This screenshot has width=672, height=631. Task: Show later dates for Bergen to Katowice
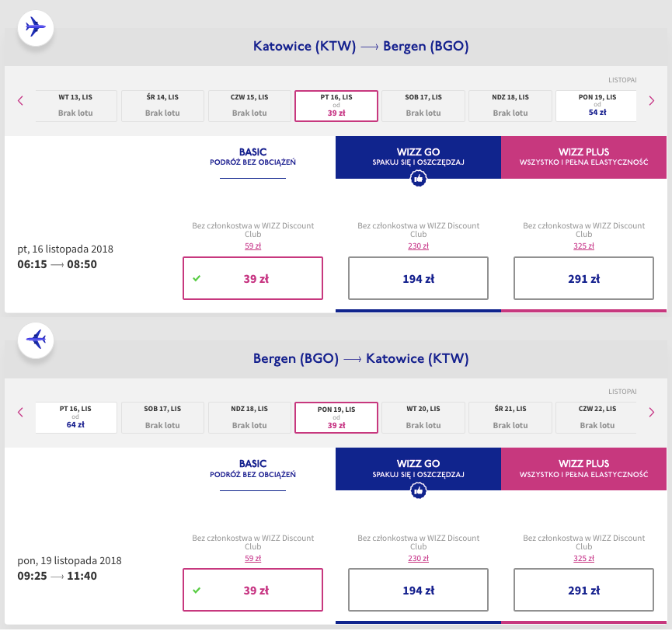651,412
